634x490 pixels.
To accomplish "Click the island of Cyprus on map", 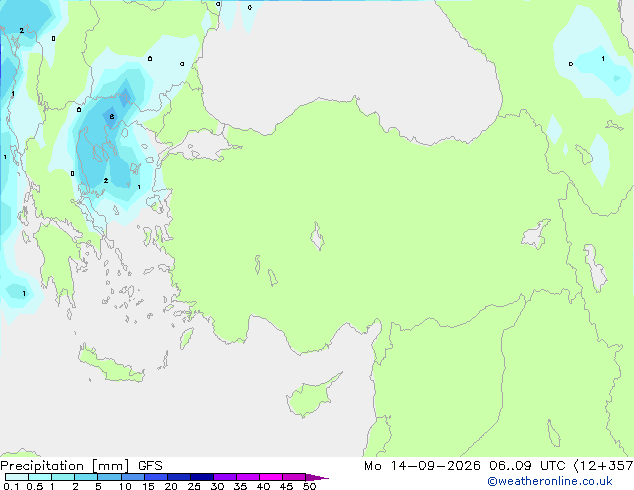I will [312, 395].
